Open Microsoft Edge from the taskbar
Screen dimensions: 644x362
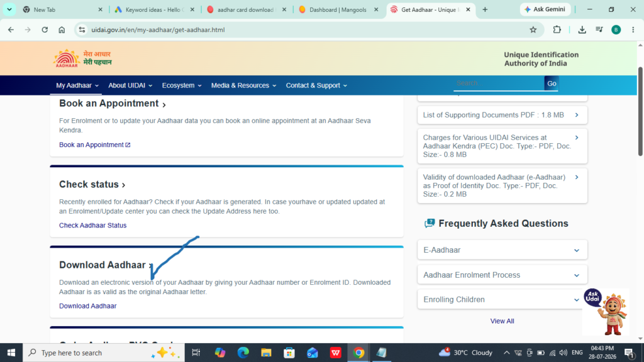(x=243, y=353)
